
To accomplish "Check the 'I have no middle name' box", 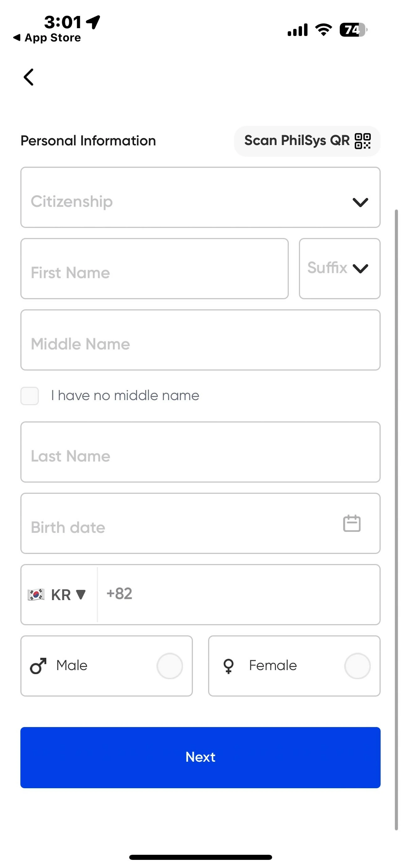I will coord(30,396).
